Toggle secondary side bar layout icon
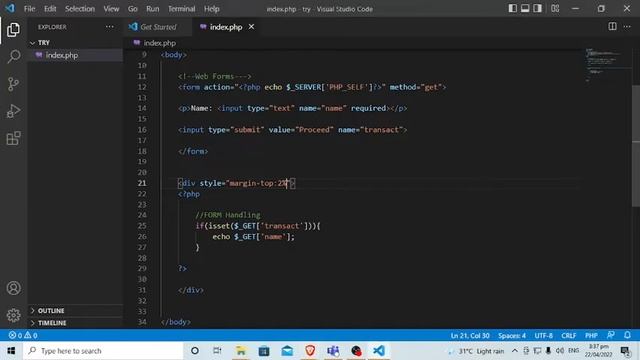The width and height of the screenshot is (640, 360). (538, 9)
